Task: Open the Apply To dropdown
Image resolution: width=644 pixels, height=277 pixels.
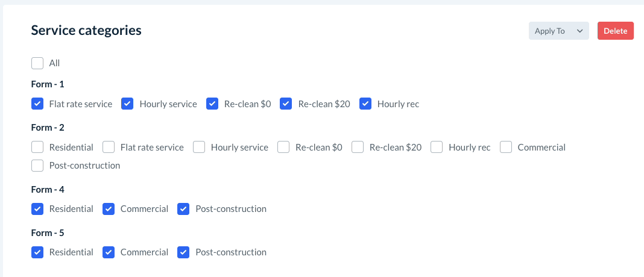Action: (x=558, y=31)
